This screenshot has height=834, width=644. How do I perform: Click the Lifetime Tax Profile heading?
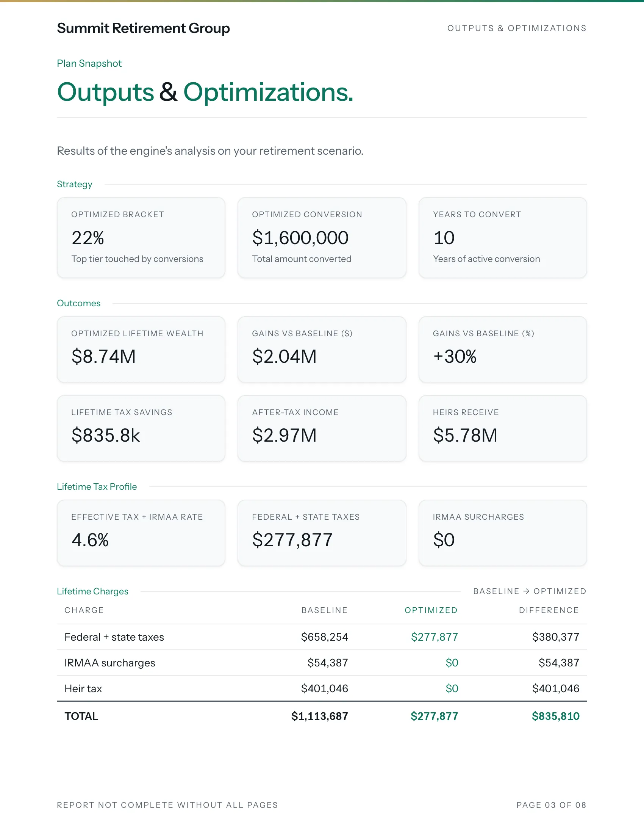pos(97,486)
